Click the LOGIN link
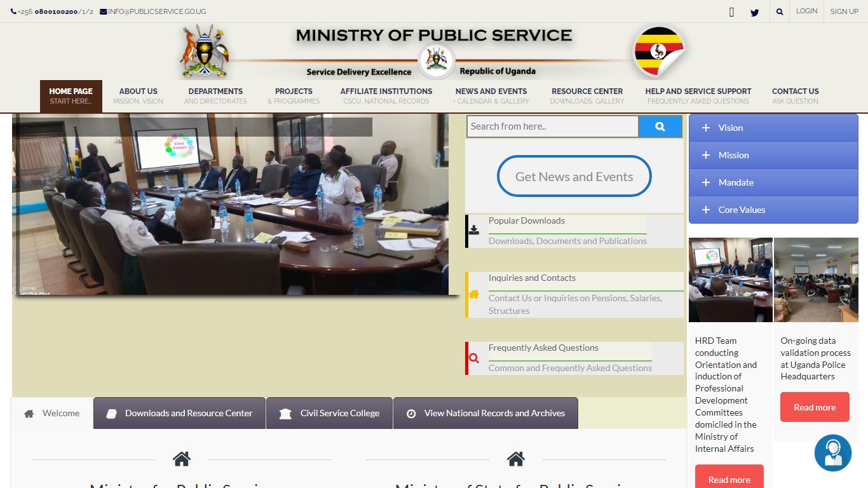The image size is (868, 488). 806,11
